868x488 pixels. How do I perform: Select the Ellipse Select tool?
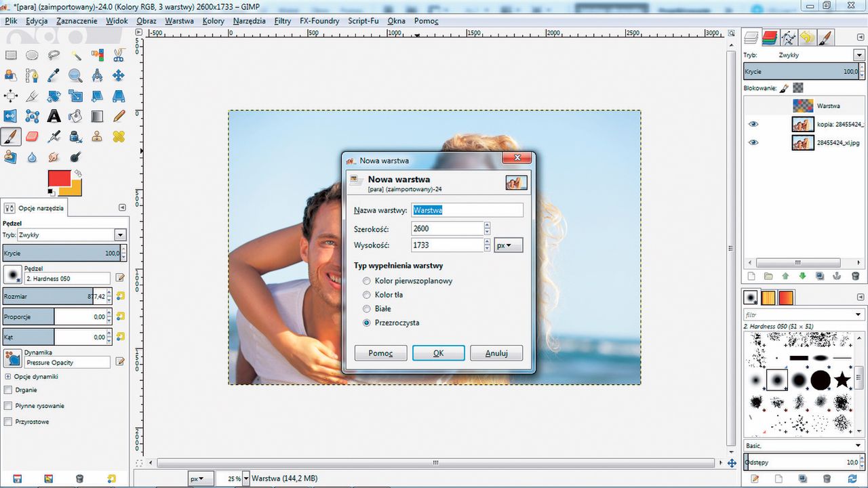pos(32,55)
